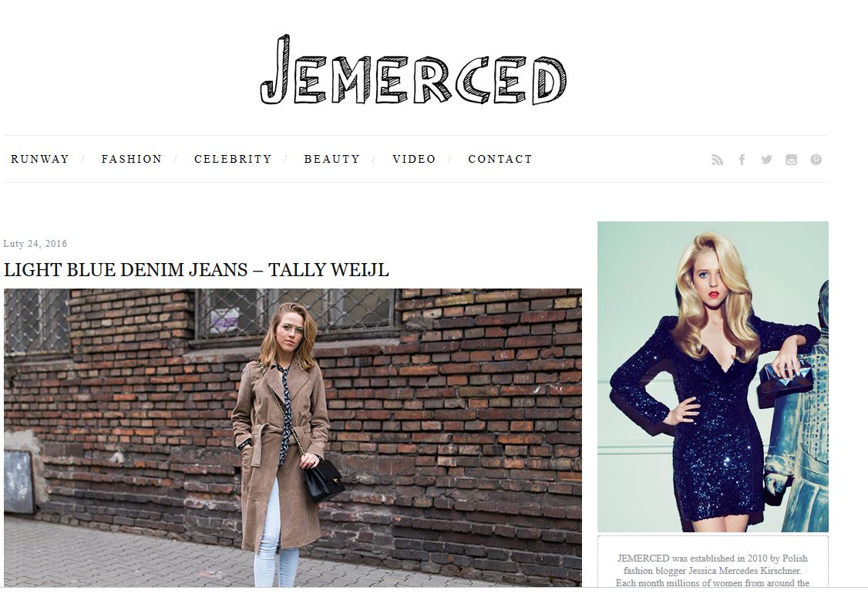Image resolution: width=868 pixels, height=594 pixels.
Task: Open the Instagram icon link
Action: coord(791,160)
